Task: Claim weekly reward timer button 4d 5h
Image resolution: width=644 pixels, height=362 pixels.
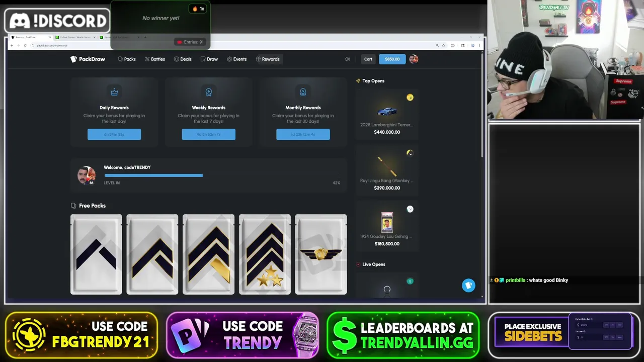Action: 208,134
